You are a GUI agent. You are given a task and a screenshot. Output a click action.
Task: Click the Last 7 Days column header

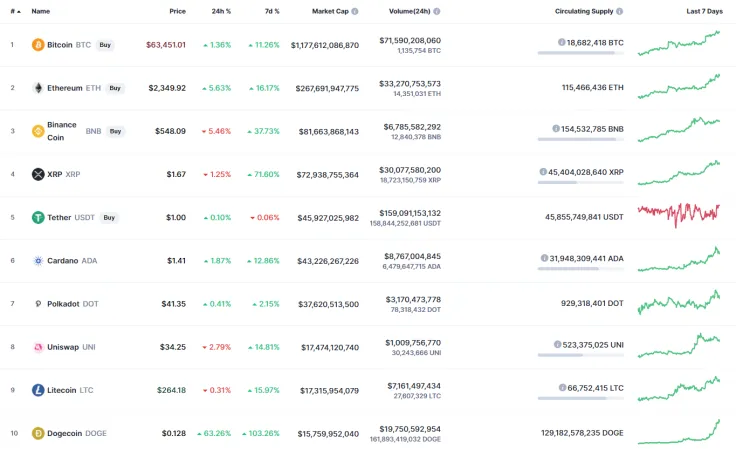click(x=705, y=11)
